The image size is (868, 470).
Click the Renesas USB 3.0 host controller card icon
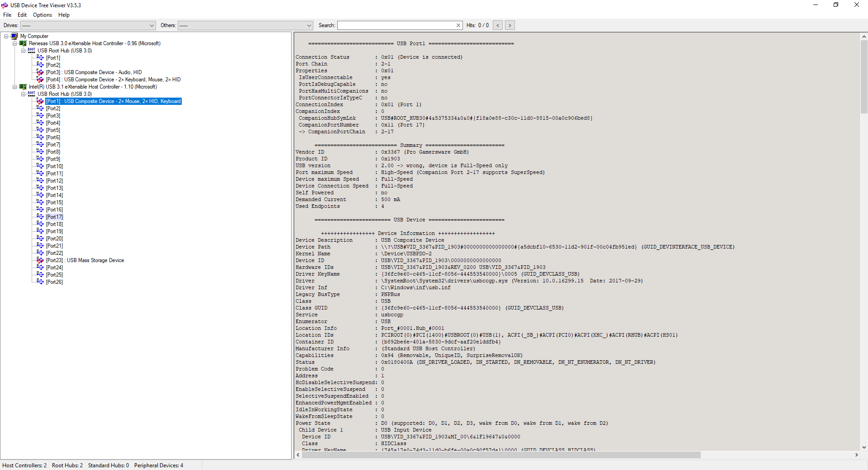(23, 43)
